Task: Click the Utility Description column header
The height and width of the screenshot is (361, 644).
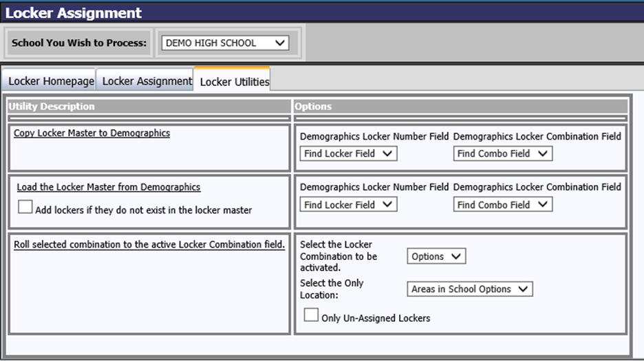Action: [52, 107]
